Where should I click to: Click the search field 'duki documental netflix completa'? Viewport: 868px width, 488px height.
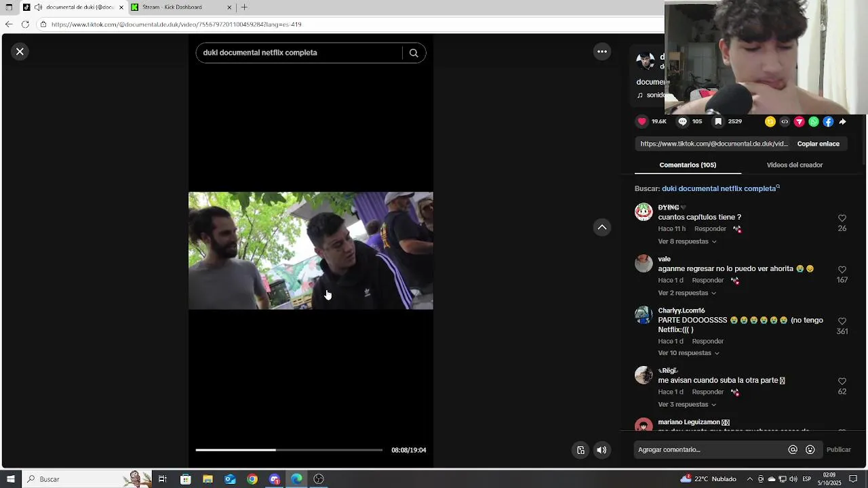298,53
